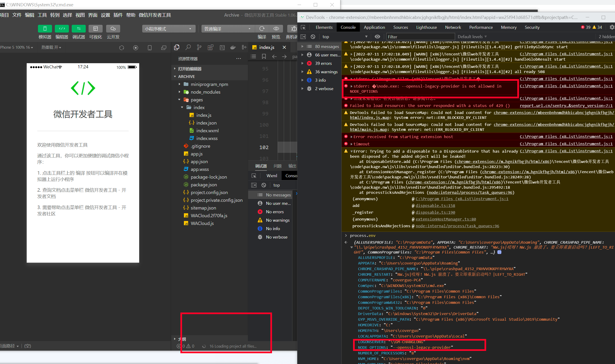The image size is (615, 364).
Task: Open source control branch icon in sidebar
Action: pos(199,47)
